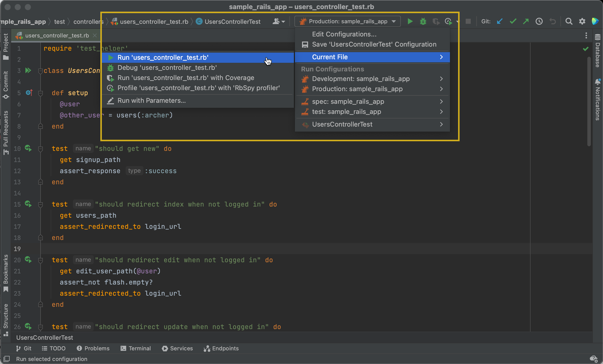Open the Commit tool window

[x=6, y=85]
